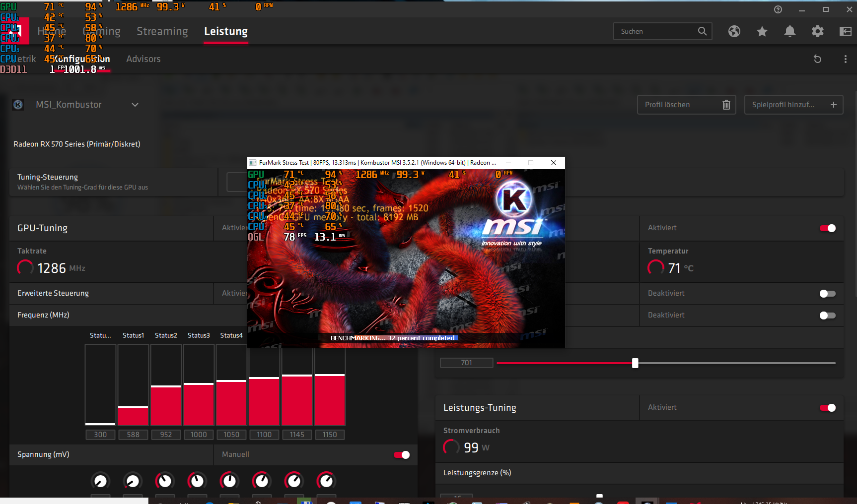Viewport: 857px width, 504px height.
Task: Select the 1150 MHz frequency field
Action: pos(330,435)
